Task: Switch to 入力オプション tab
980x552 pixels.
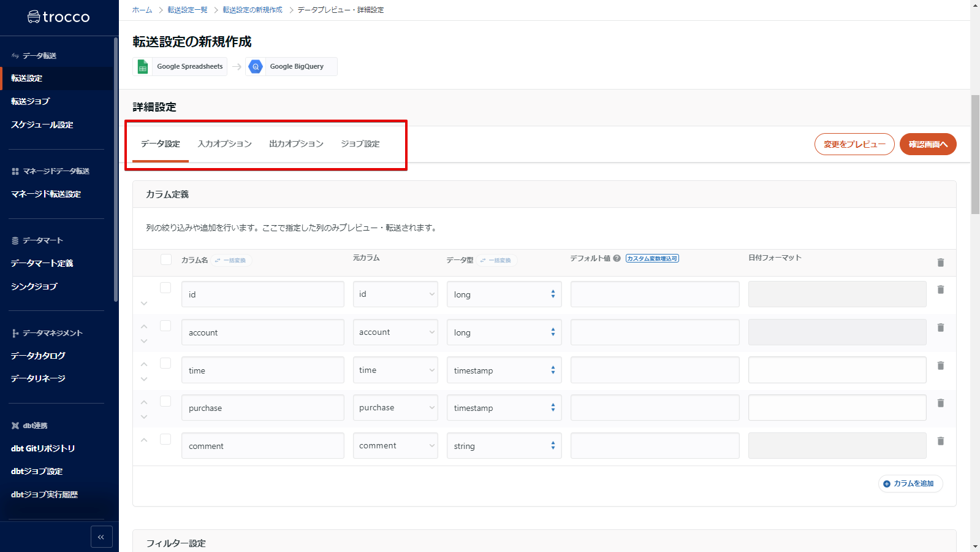Action: [225, 144]
